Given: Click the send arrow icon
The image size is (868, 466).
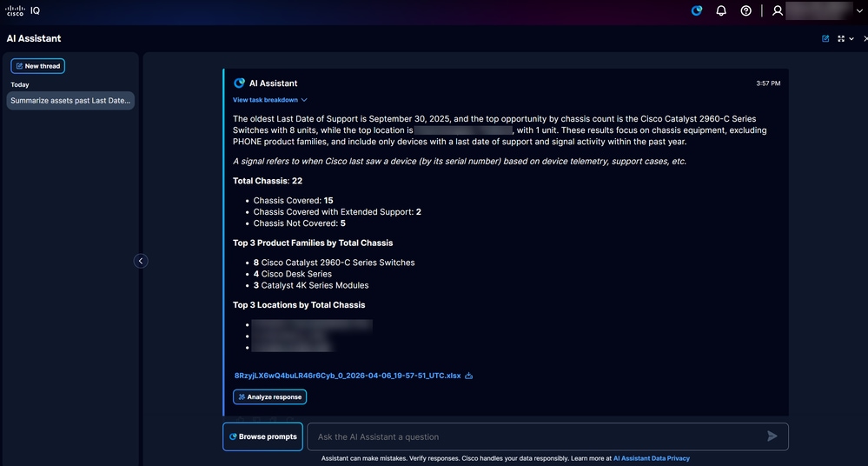Looking at the screenshot, I should tap(772, 436).
